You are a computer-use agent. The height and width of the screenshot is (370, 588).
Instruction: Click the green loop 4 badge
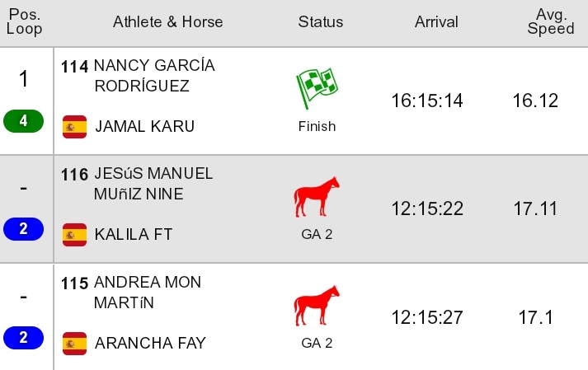[23, 121]
